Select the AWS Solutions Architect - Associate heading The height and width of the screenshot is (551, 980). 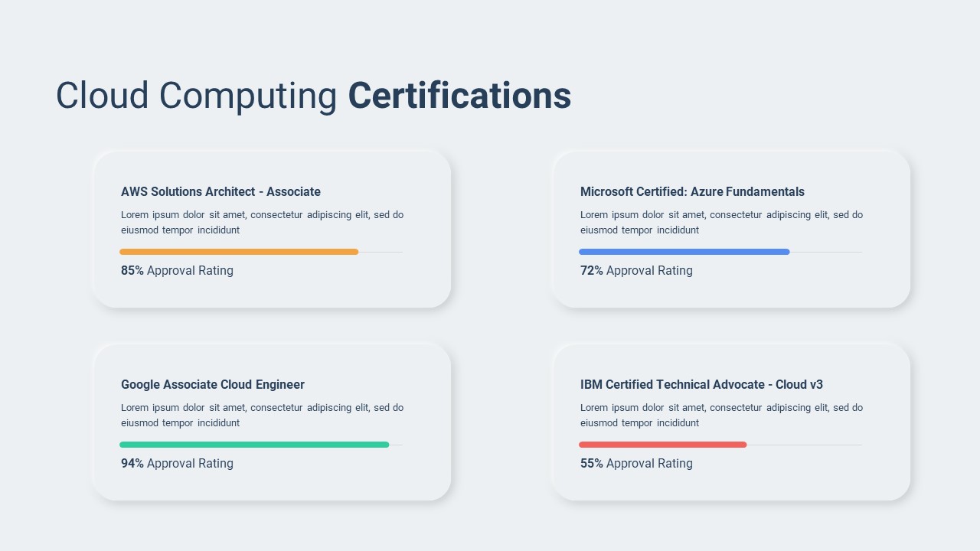(220, 191)
